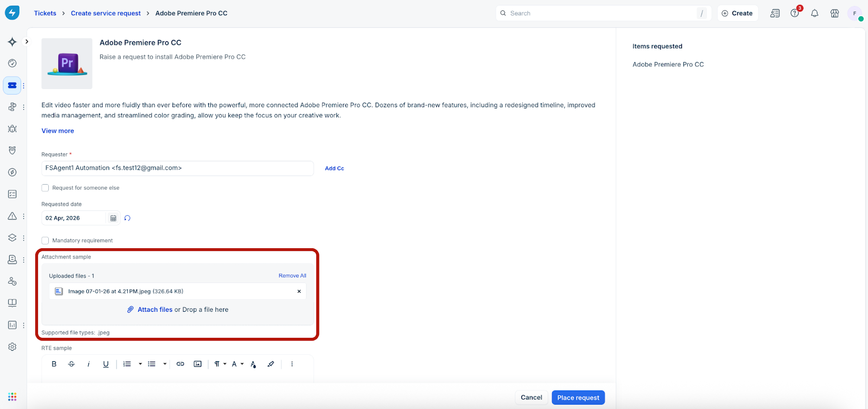Check the Mandatory requirement checkbox
868x409 pixels.
click(x=45, y=240)
